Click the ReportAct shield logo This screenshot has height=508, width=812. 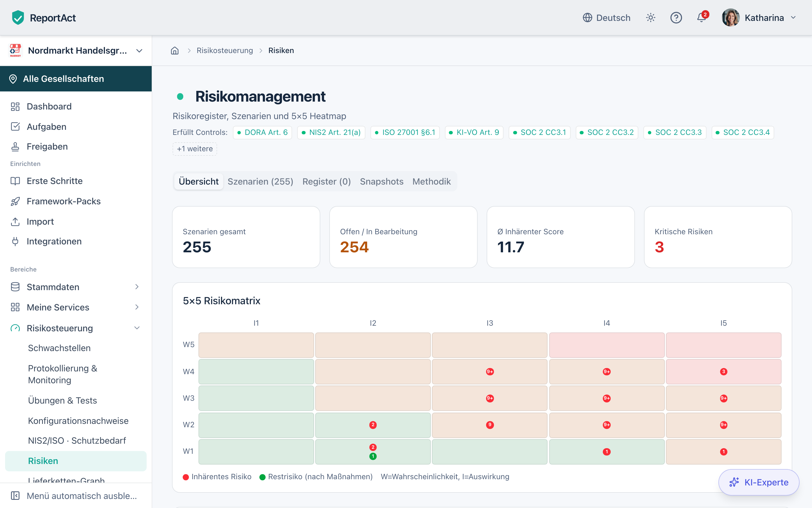click(x=18, y=17)
